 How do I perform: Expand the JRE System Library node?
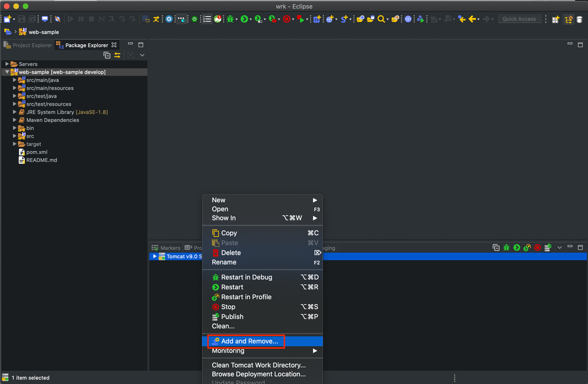pos(15,112)
